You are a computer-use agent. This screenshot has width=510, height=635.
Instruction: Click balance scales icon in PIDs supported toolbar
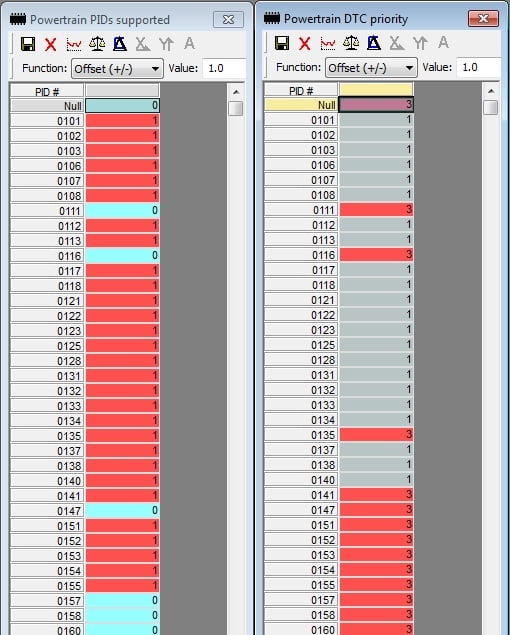click(97, 44)
